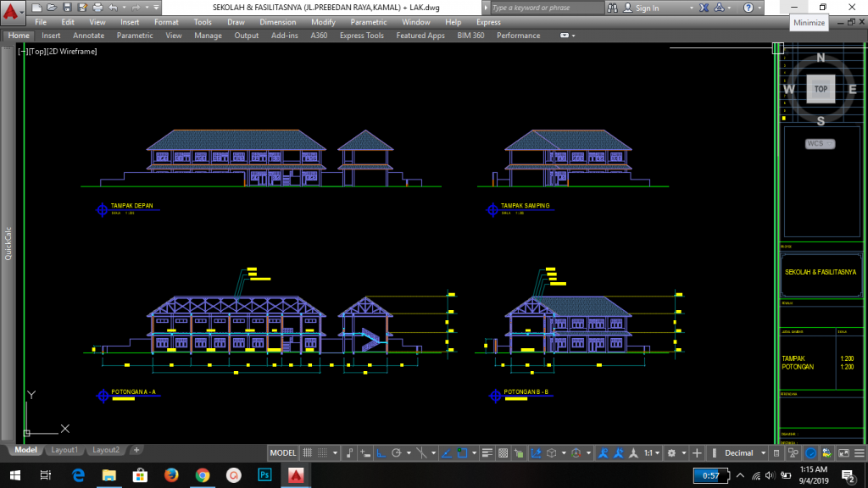Viewport: 868px width, 488px height.
Task: Start a new drawing from Quick Access toolbar
Action: [35, 7]
